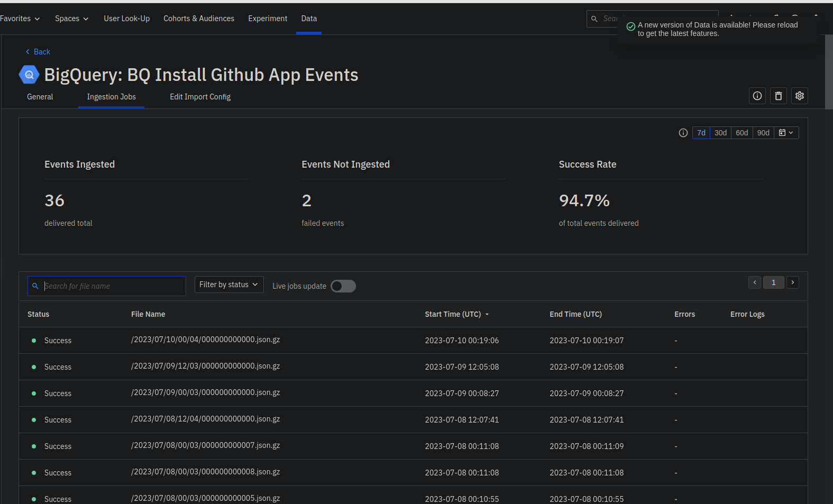The height and width of the screenshot is (504, 833).
Task: Open source settings gear icon
Action: (x=800, y=96)
